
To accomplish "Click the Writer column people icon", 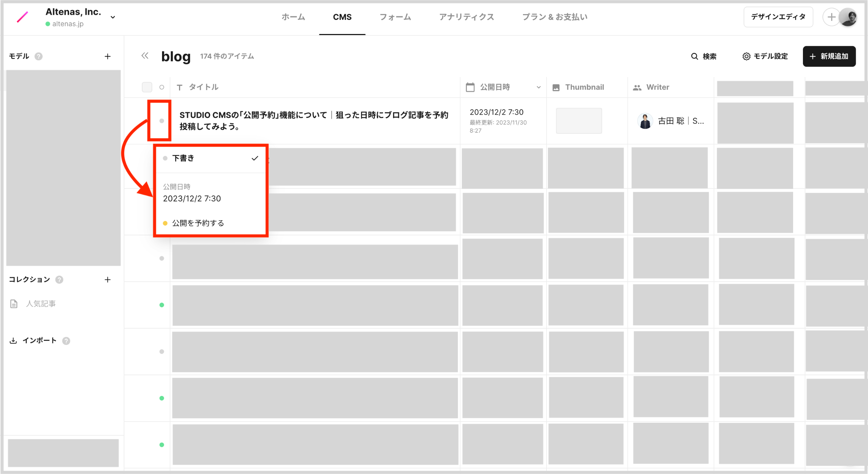I will [637, 87].
